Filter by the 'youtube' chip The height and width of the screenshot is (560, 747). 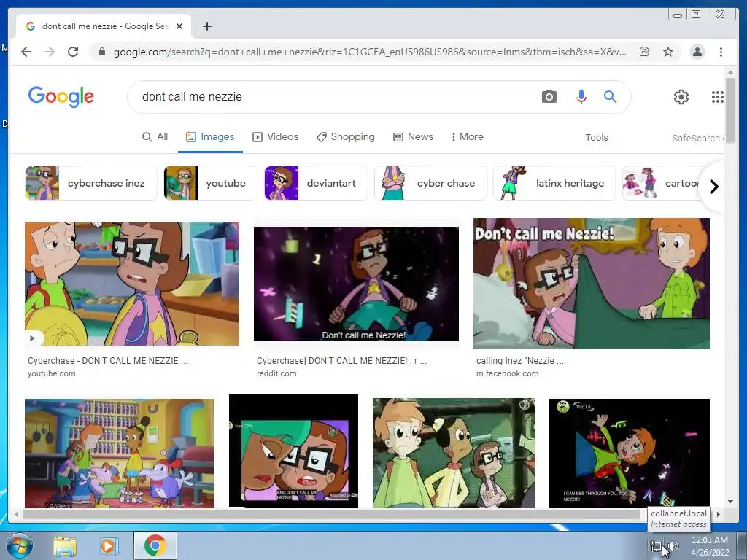point(211,183)
